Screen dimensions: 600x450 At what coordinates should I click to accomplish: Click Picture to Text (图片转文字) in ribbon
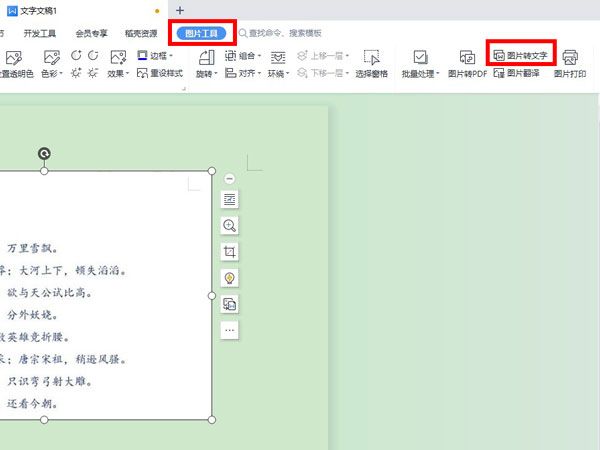click(520, 55)
